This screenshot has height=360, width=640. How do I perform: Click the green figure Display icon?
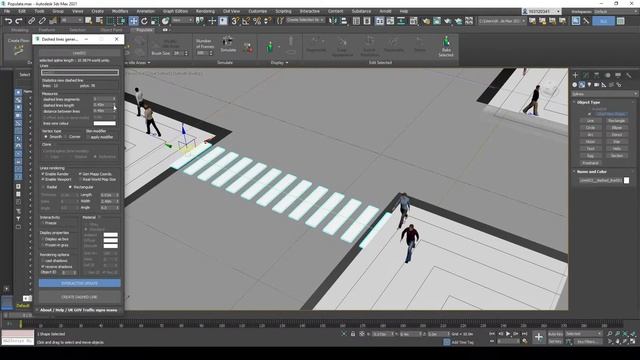pyautogui.click(x=270, y=47)
